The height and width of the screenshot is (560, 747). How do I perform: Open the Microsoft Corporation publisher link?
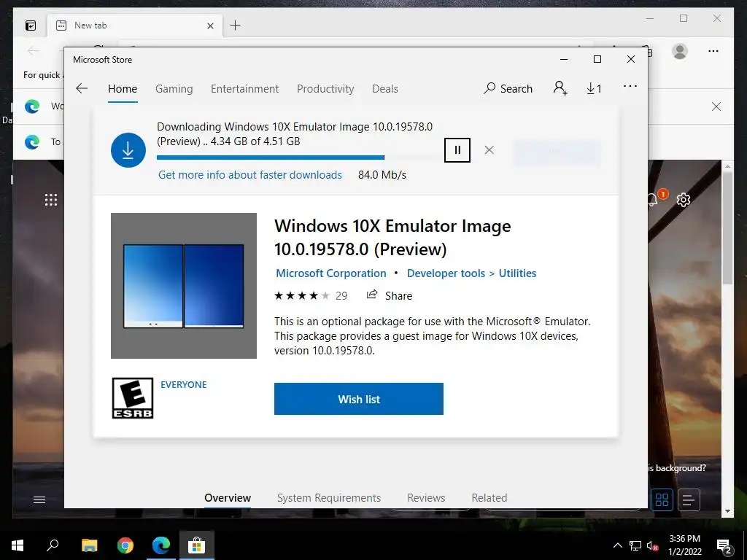pos(331,273)
